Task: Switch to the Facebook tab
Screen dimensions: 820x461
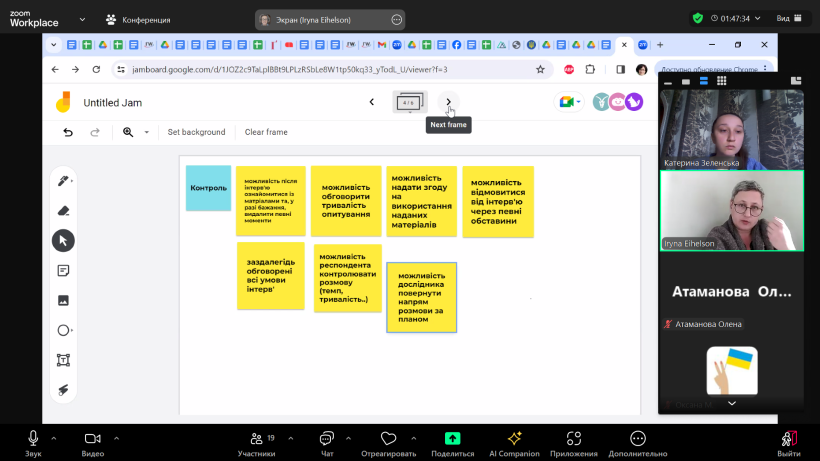Action: 457,45
